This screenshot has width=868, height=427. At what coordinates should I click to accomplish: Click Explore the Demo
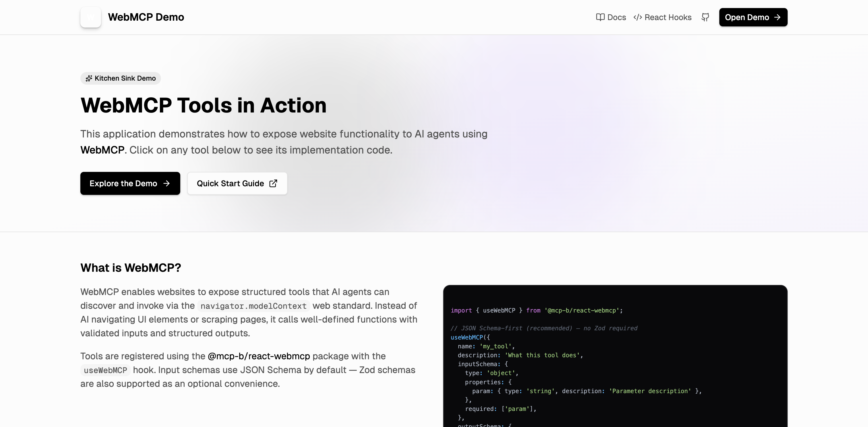(x=130, y=184)
